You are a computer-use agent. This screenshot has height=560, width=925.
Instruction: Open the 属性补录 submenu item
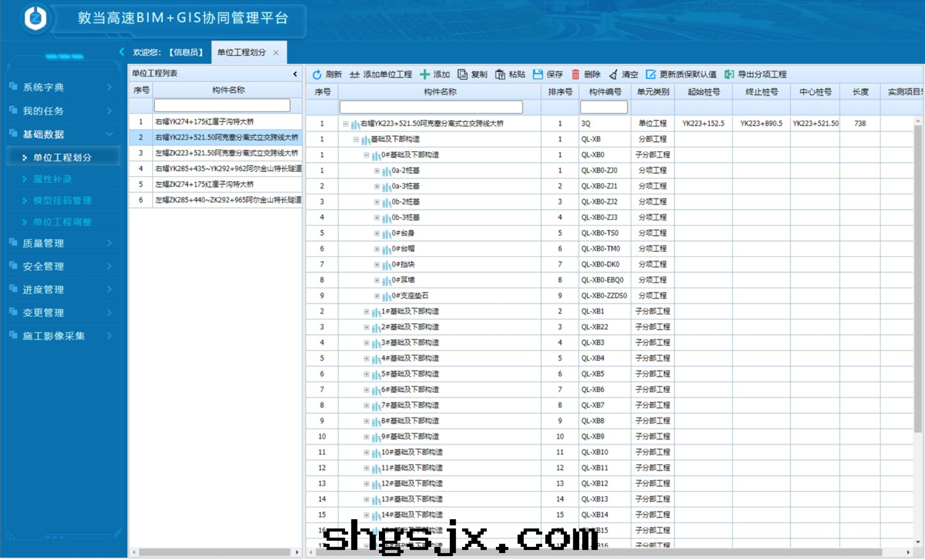click(x=53, y=179)
